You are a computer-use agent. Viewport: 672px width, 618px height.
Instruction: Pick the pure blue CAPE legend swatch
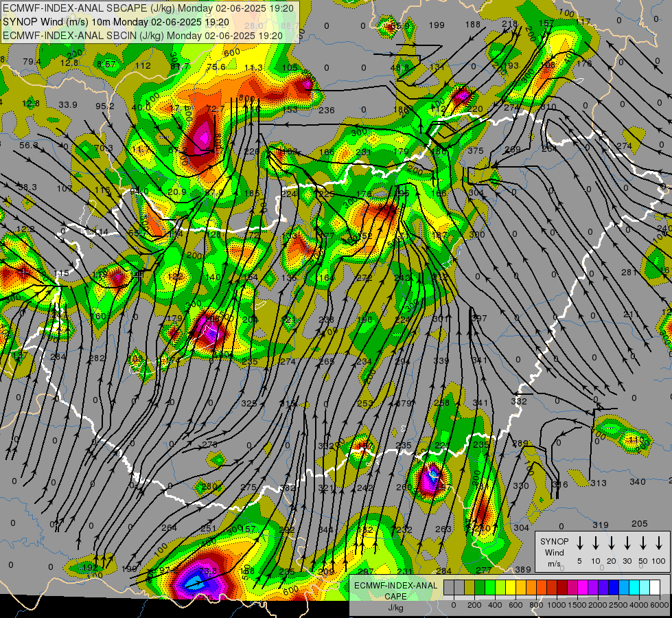[614, 587]
